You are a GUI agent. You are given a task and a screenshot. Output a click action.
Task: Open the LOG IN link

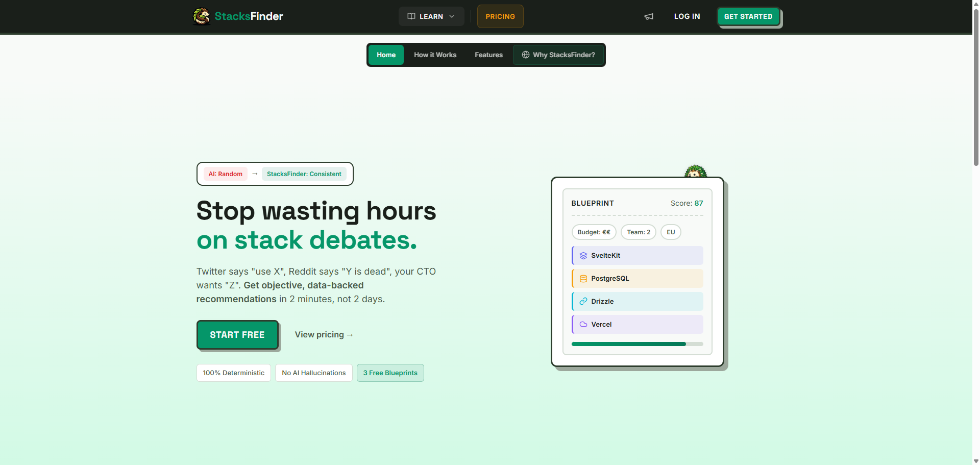687,16
